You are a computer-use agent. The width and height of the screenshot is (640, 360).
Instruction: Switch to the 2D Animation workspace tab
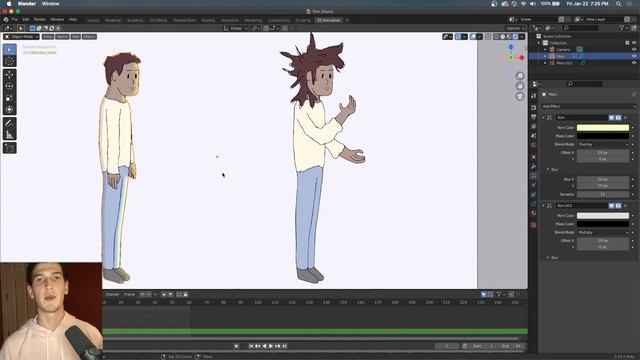329,20
